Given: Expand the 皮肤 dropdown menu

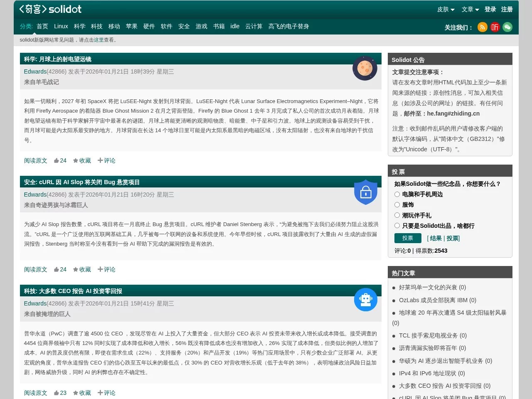Looking at the screenshot, I should [x=446, y=9].
